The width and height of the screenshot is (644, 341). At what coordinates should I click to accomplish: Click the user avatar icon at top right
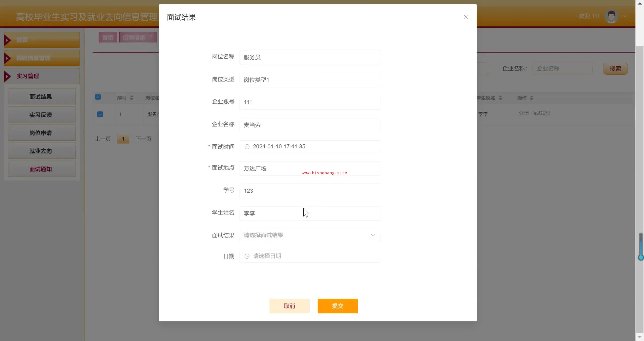(611, 16)
